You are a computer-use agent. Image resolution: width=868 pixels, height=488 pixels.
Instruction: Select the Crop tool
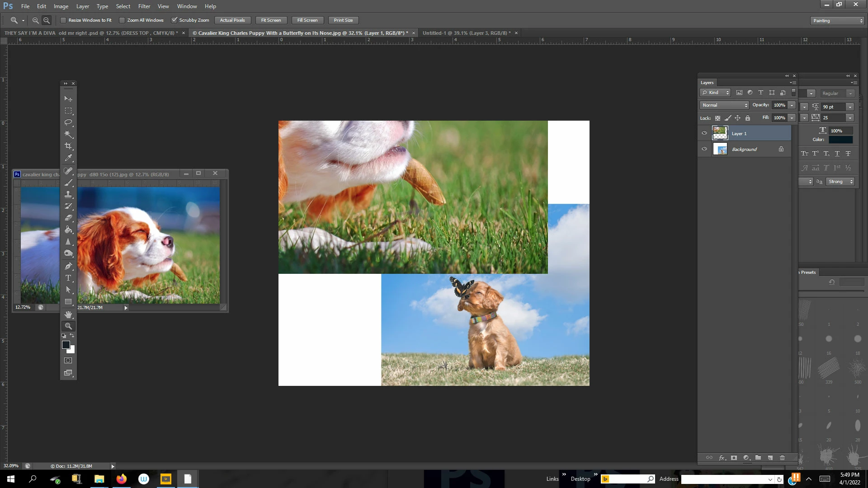68,146
